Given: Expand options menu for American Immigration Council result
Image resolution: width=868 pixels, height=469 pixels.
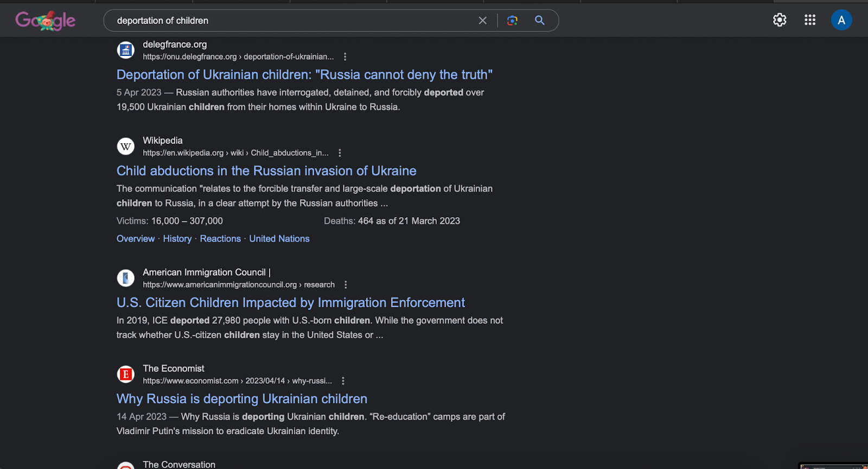Looking at the screenshot, I should (x=346, y=285).
